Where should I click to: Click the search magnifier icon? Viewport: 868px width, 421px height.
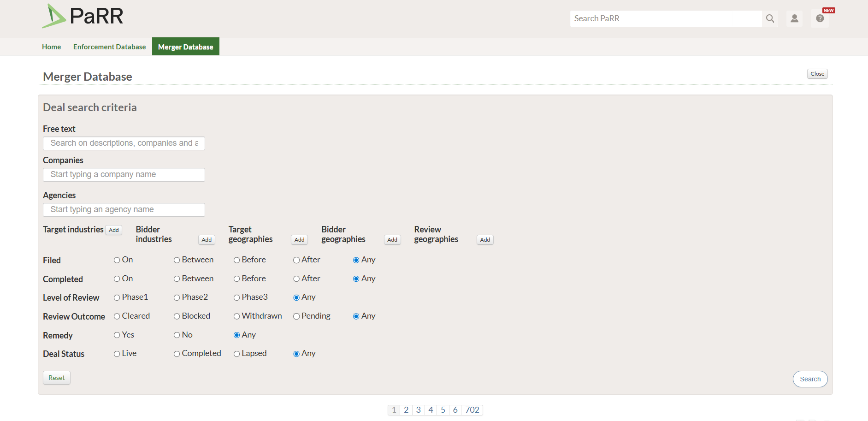pos(770,18)
